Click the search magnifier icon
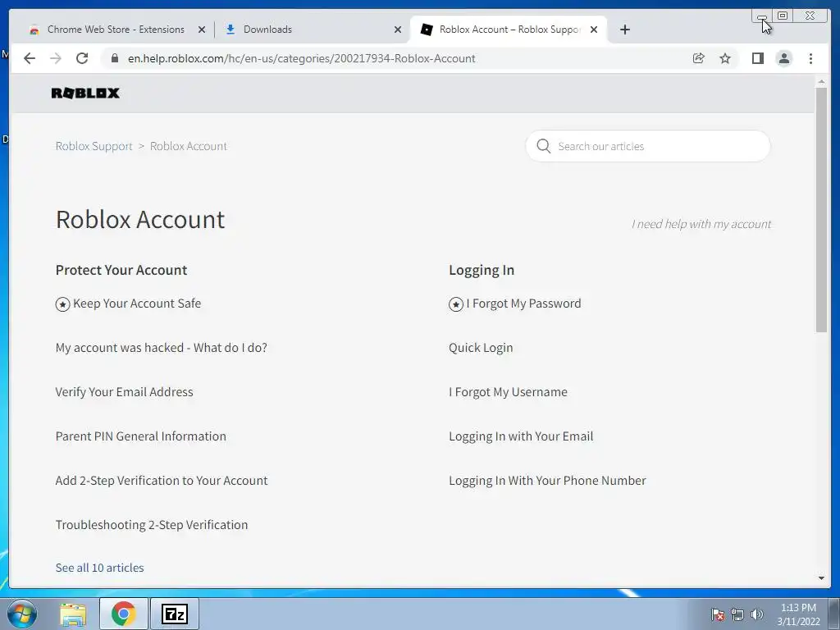The width and height of the screenshot is (840, 630). click(x=543, y=146)
